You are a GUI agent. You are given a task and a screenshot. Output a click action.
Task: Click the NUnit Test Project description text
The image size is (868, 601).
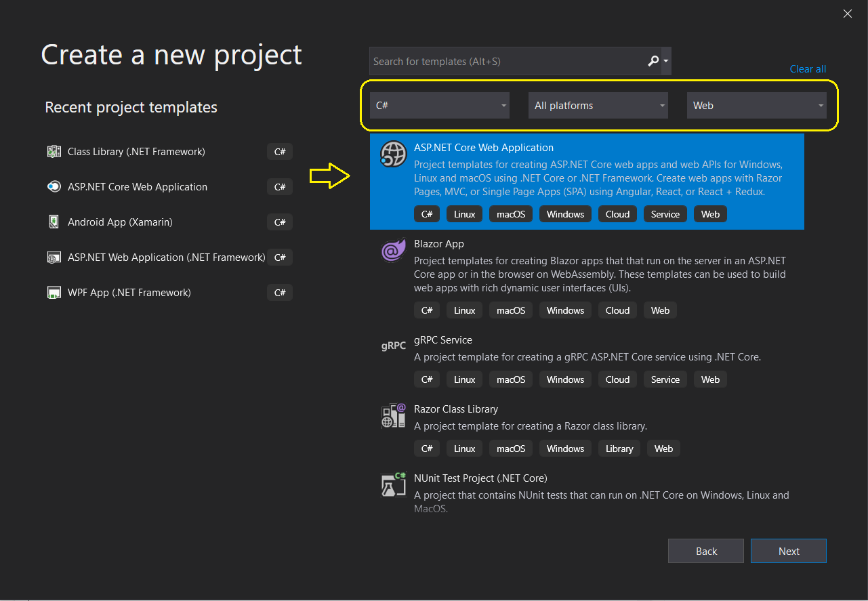pyautogui.click(x=602, y=501)
